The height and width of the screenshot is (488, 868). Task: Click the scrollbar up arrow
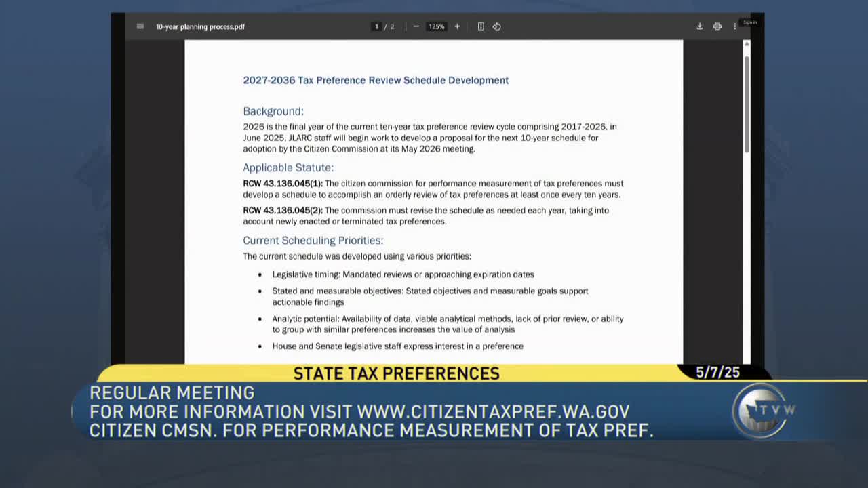coord(747,44)
